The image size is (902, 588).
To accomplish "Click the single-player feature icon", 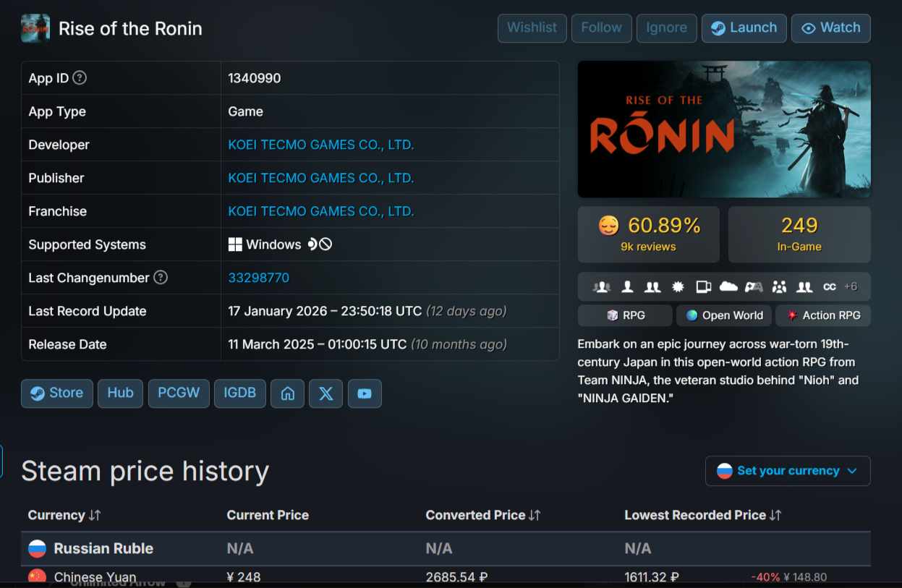I will pos(628,286).
